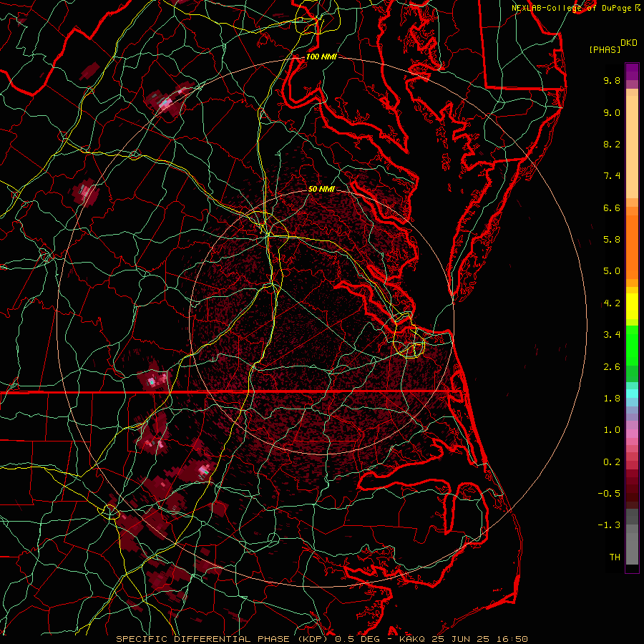Screen dimensions: 644x644
Task: Pick the orange band on the color scale
Action: [632, 248]
